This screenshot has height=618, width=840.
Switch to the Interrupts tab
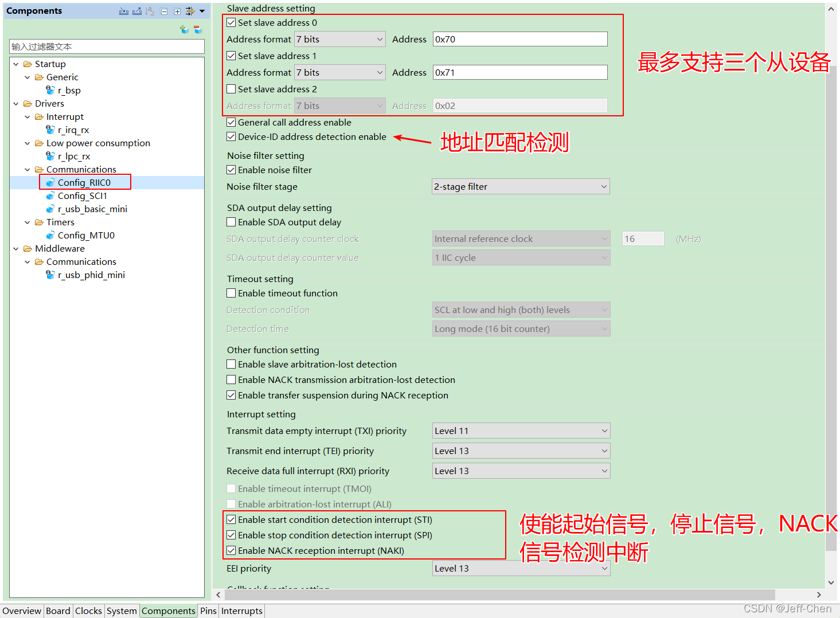(241, 611)
